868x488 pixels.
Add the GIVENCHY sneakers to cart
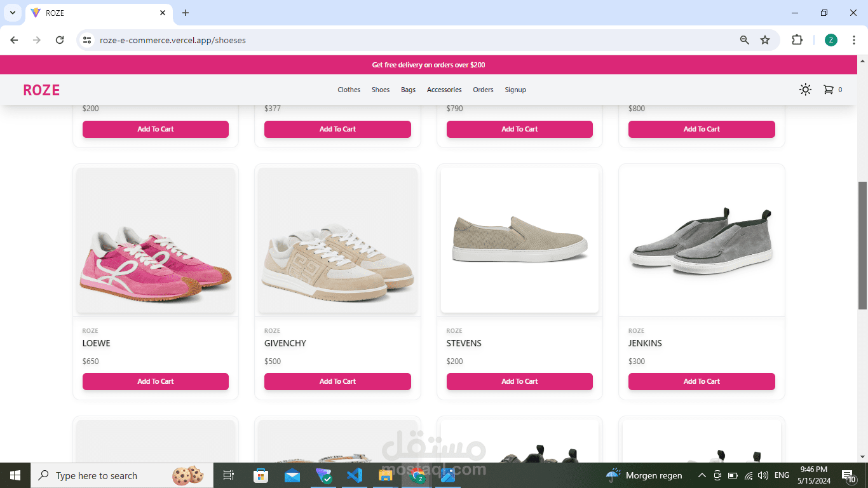click(x=337, y=381)
